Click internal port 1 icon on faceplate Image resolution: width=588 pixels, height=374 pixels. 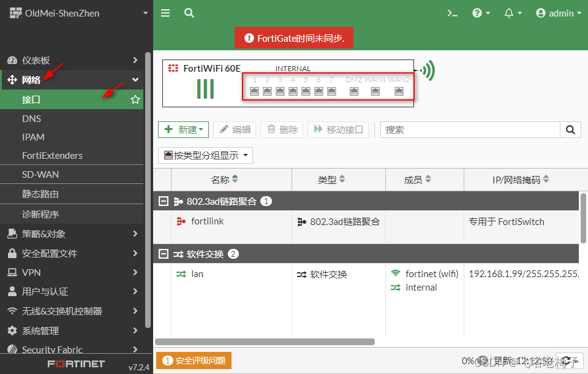click(254, 91)
